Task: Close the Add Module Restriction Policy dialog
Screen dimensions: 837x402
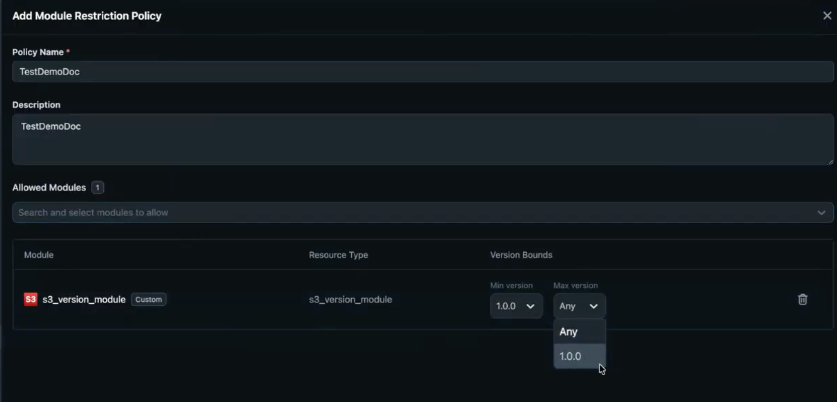Action: click(827, 16)
